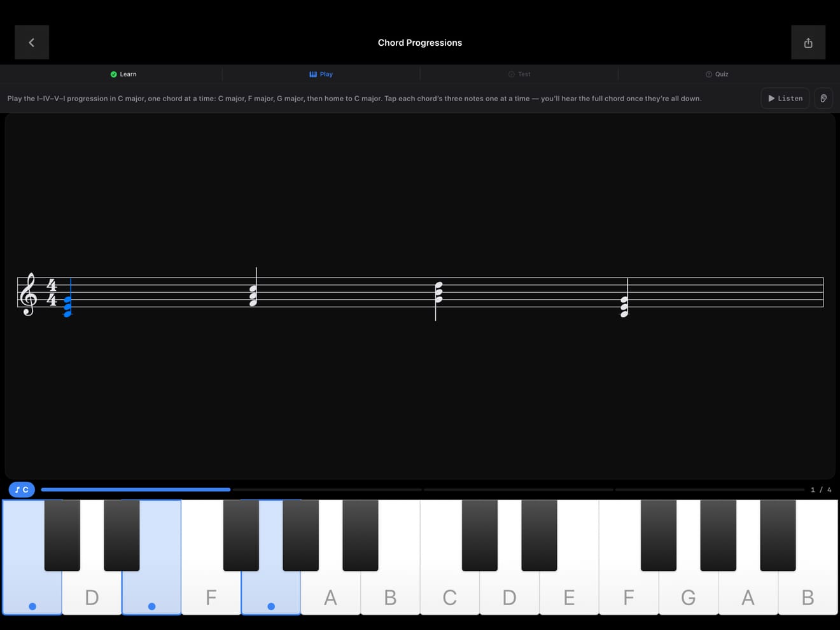Tap the black key between upper A and B

pyautogui.click(x=778, y=535)
